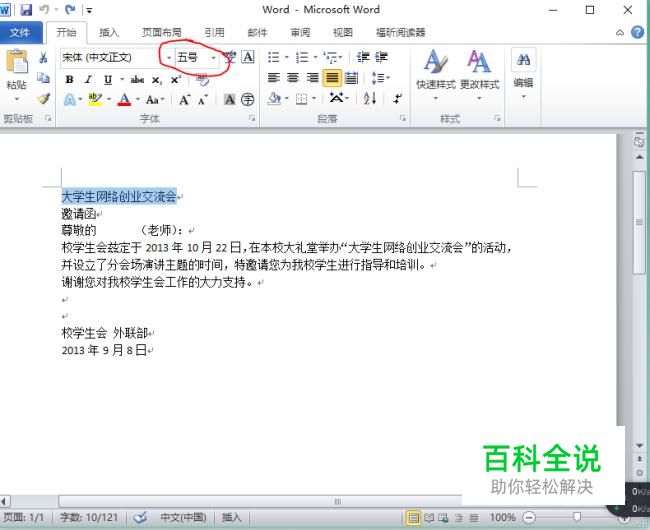Open the Change Styles menu
The width and height of the screenshot is (650, 530).
[x=479, y=74]
